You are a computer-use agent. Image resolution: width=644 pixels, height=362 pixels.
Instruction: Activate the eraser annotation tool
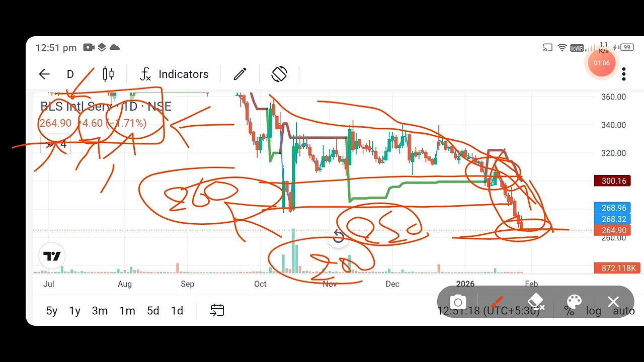[536, 302]
